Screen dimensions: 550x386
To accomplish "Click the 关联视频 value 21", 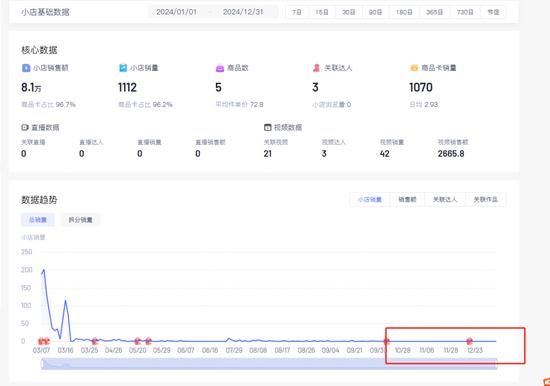I will 268,154.
